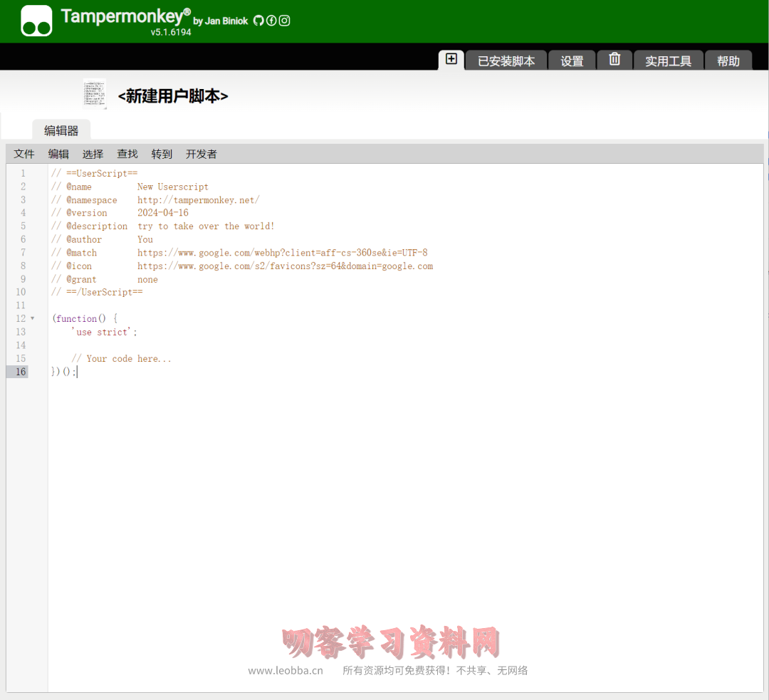
Task: Open the Instagram icon link
Action: (284, 21)
